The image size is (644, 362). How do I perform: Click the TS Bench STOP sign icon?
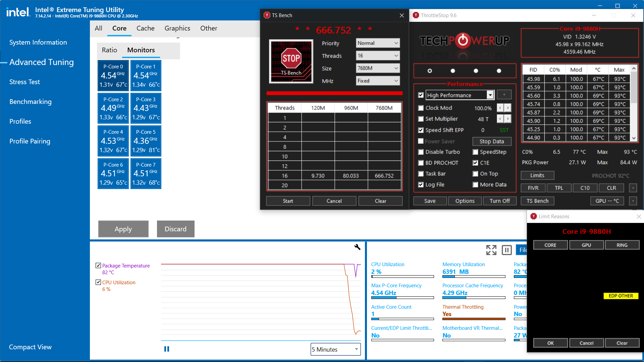291,61
